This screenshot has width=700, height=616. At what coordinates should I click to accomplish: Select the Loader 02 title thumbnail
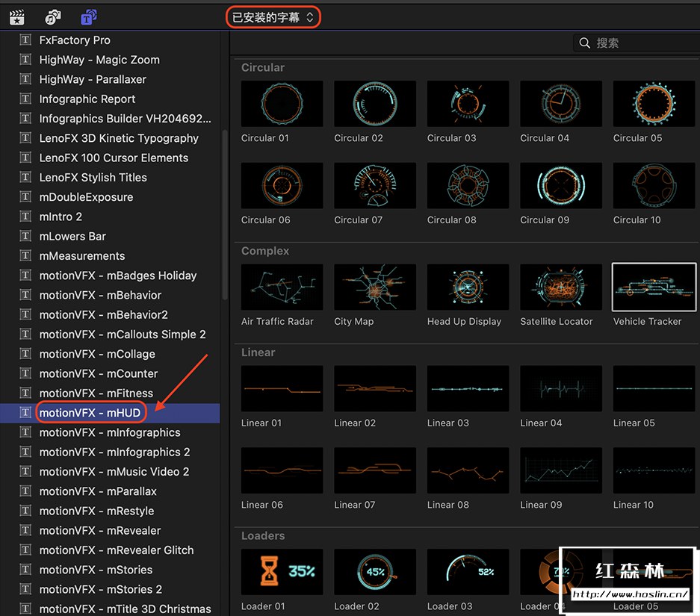(375, 572)
